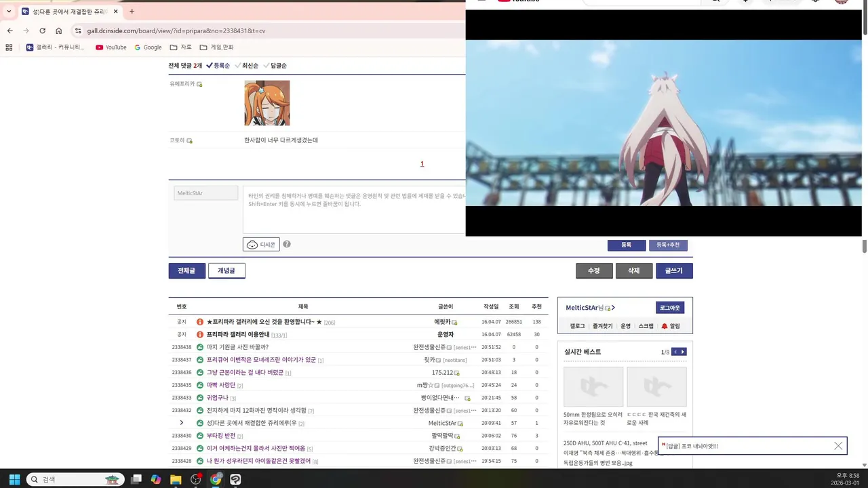This screenshot has width=868, height=488.
Task: Open the 게임,만화 bookmarks folder
Action: click(x=216, y=47)
